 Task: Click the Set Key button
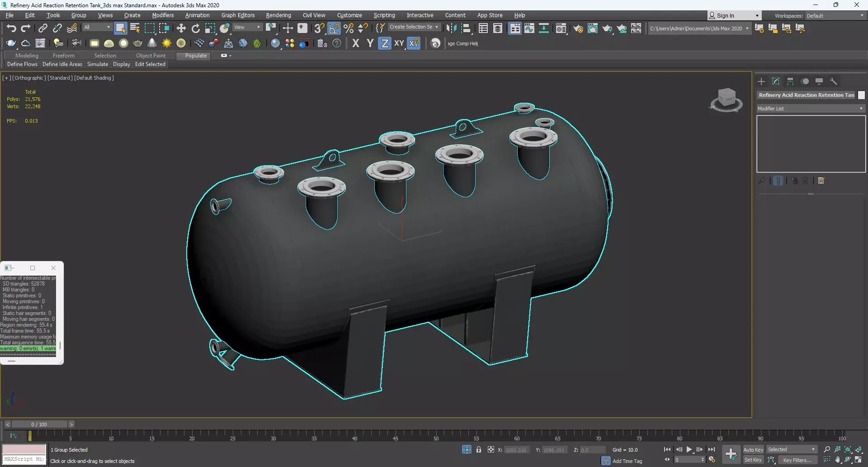click(753, 460)
